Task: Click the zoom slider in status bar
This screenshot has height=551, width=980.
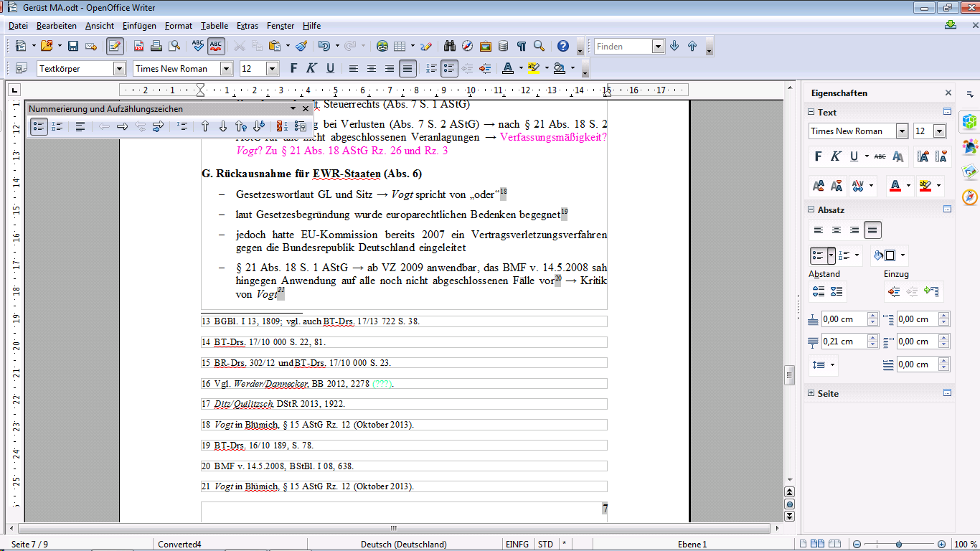Action: (899, 545)
